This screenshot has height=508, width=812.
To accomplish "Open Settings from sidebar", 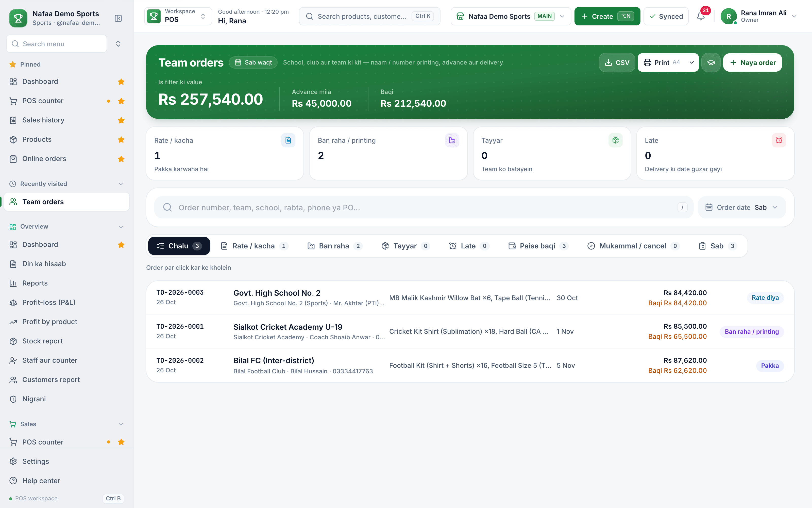I will click(x=67, y=461).
